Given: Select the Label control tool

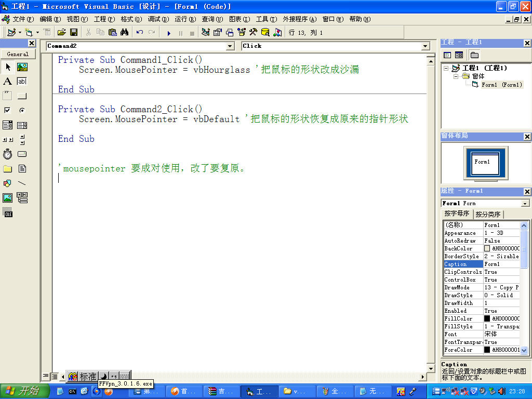Looking at the screenshot, I should (x=7, y=82).
